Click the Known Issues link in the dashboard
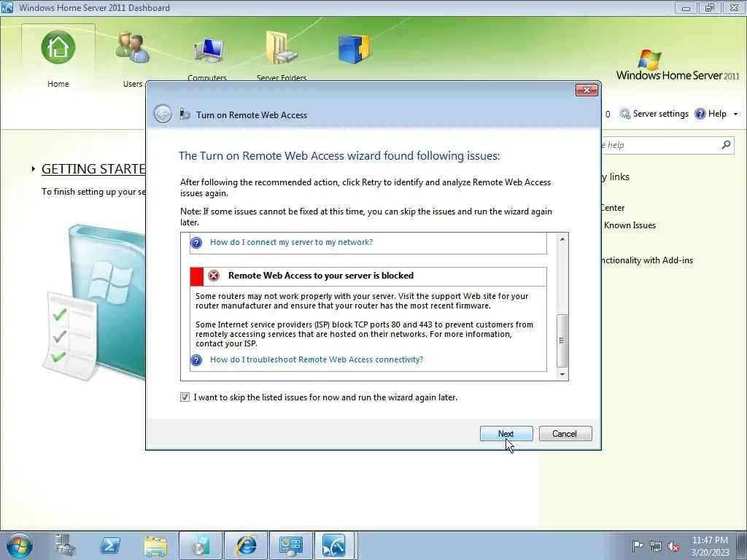 (x=630, y=225)
